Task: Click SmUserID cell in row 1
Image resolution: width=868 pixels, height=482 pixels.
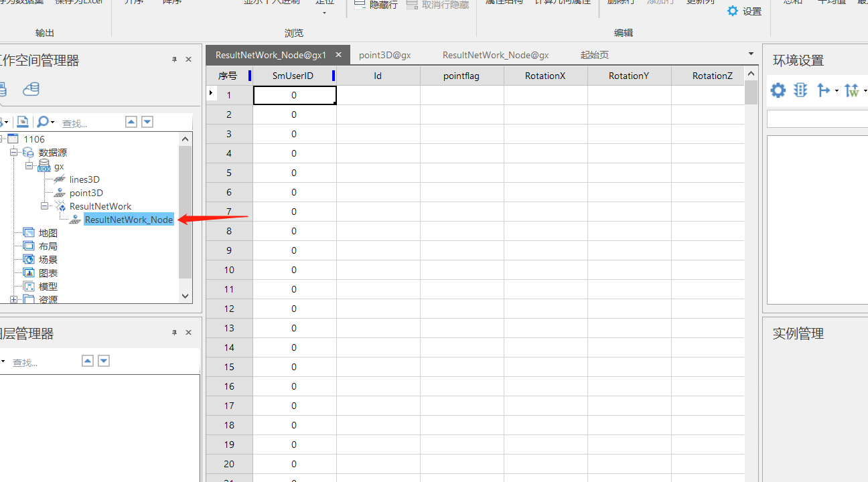Action: pos(295,95)
